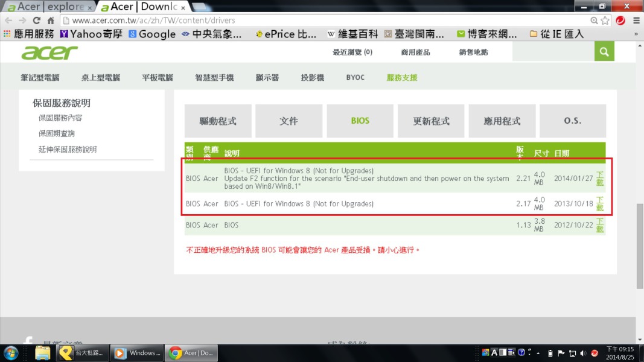Screen dimensions: 644x362
Task: Open the 商用產品 link
Action: point(415,52)
